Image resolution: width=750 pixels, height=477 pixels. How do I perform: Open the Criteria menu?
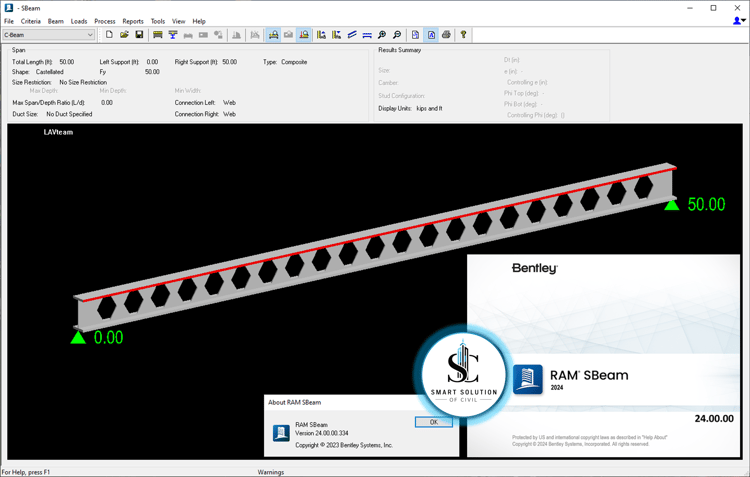pos(31,21)
